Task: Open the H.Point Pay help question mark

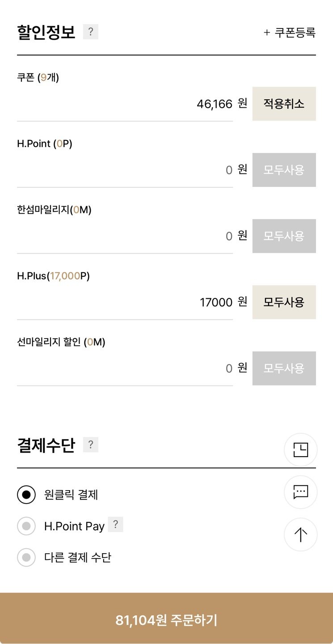Action: 115,525
